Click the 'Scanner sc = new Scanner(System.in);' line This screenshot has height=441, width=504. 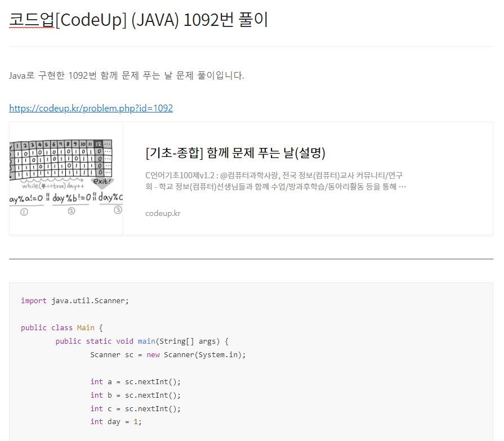168,355
